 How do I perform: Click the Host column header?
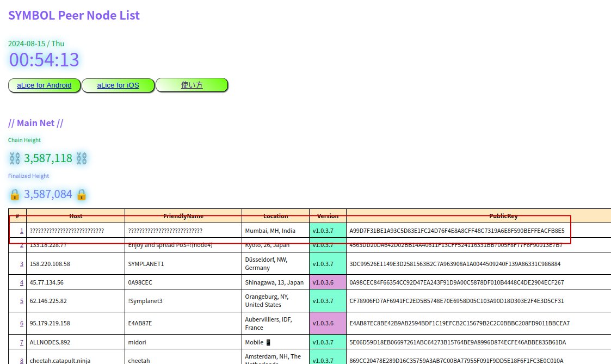(76, 216)
